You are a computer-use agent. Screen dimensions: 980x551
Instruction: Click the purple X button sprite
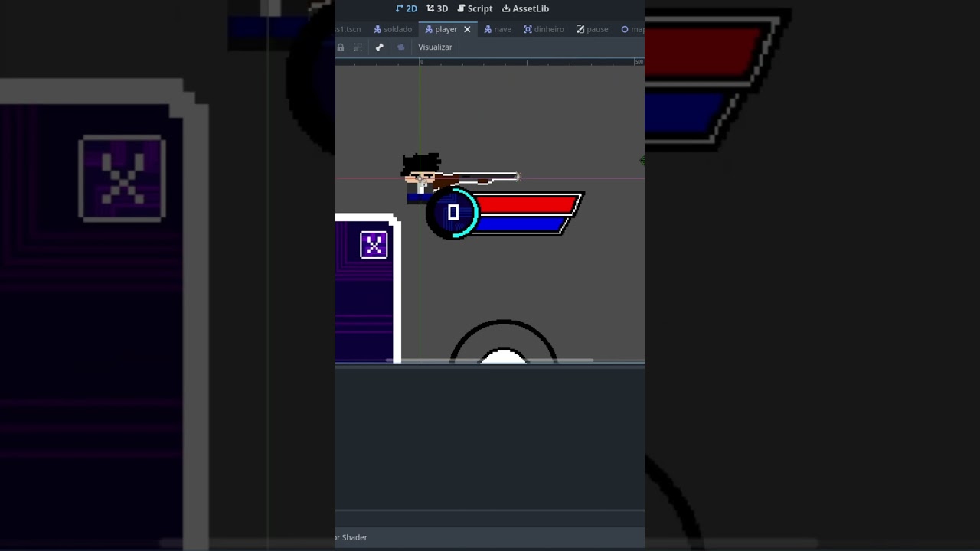pyautogui.click(x=374, y=245)
